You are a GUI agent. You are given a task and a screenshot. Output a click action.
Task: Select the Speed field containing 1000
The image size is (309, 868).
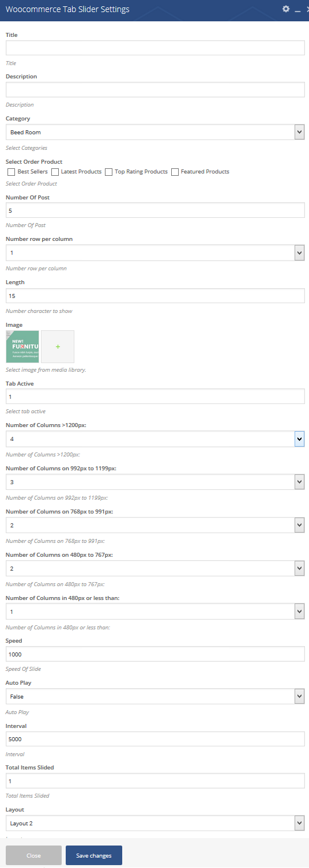point(155,654)
